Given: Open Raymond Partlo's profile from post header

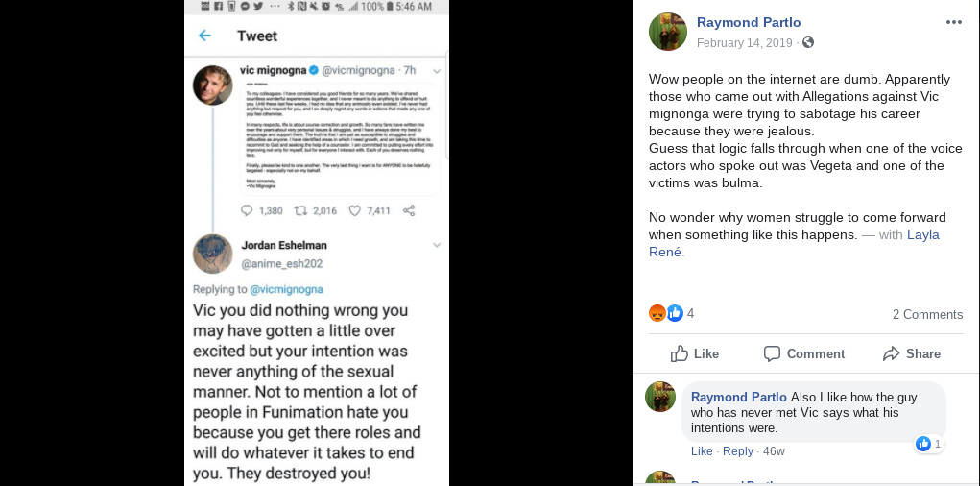Looking at the screenshot, I should pyautogui.click(x=748, y=22).
